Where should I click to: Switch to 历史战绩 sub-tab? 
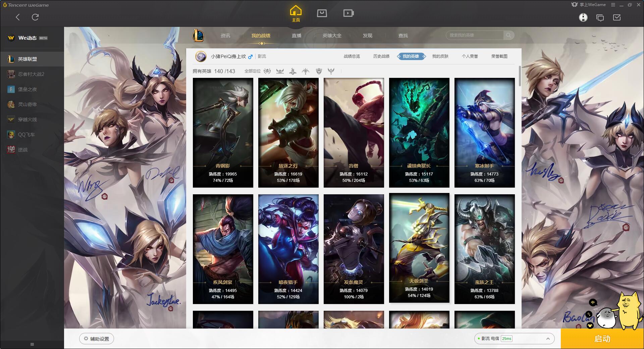click(381, 56)
